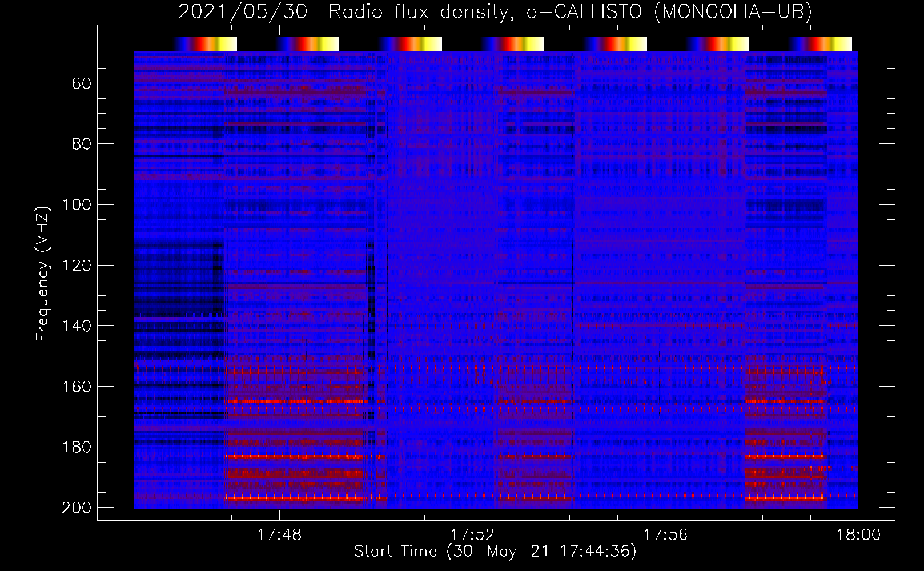This screenshot has width=924, height=571.
Task: Click the "Start Time (30-May-21 17:44:36)" label
Action: click(495, 552)
